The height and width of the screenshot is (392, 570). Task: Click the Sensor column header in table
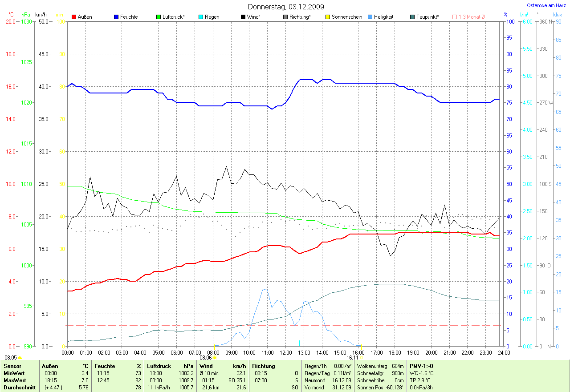click(x=12, y=366)
